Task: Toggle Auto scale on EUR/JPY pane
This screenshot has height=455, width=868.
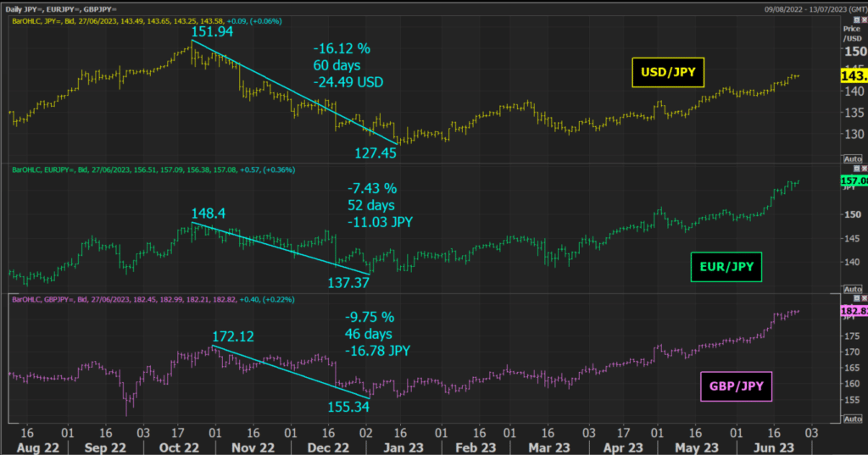Action: tap(853, 289)
